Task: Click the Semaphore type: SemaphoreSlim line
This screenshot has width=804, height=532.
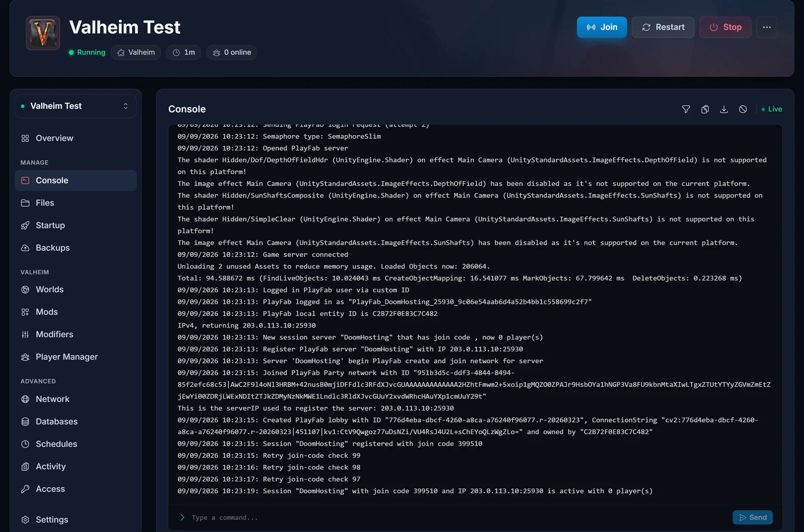Action: pos(279,136)
